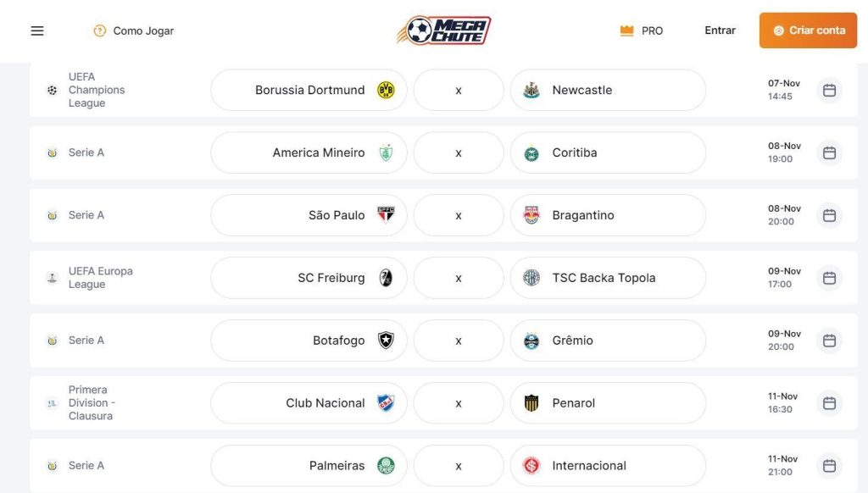Open the hamburger menu icon
868x493 pixels.
pos(37,31)
